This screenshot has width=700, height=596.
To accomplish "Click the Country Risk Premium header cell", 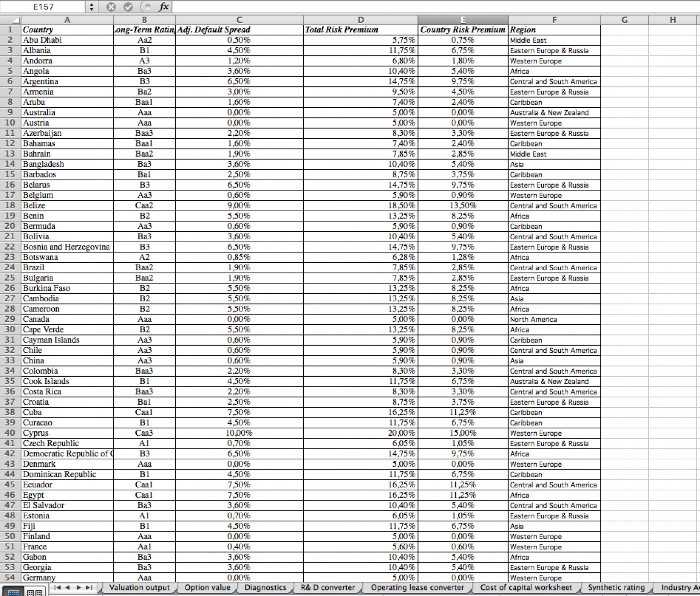I will [x=463, y=30].
